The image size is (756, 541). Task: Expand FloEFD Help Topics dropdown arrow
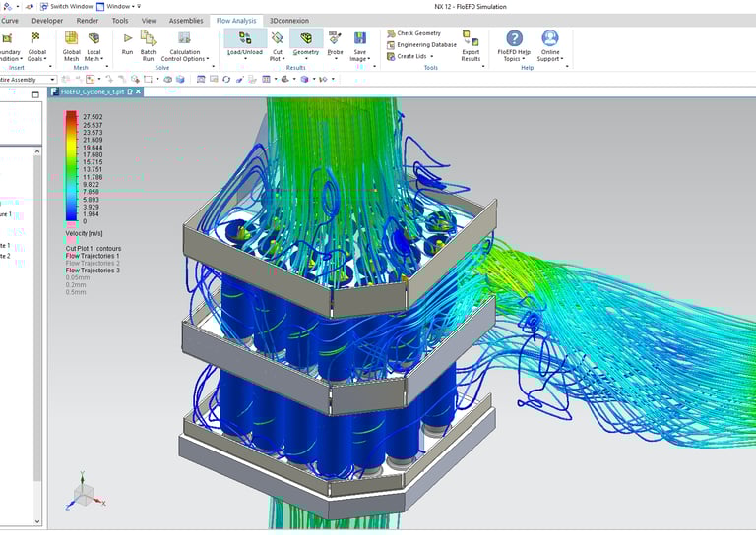(523, 59)
